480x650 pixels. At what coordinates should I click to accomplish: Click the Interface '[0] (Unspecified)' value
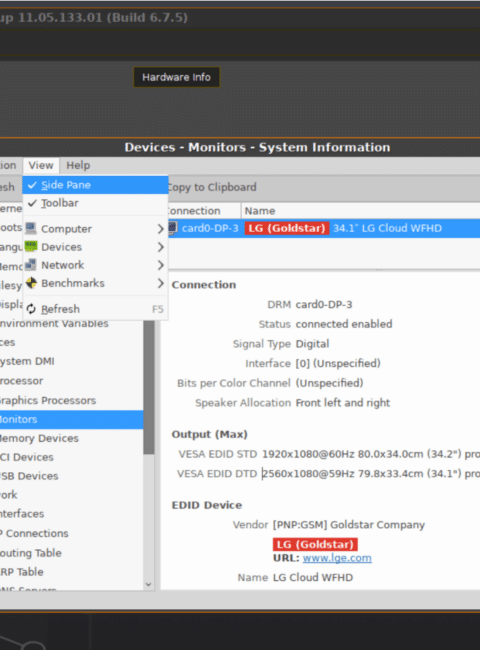tap(338, 363)
